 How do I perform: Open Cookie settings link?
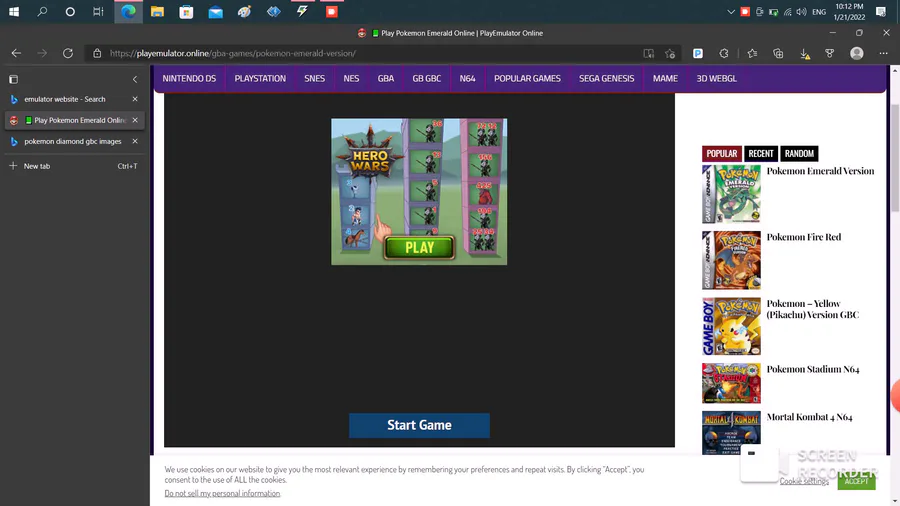(804, 481)
